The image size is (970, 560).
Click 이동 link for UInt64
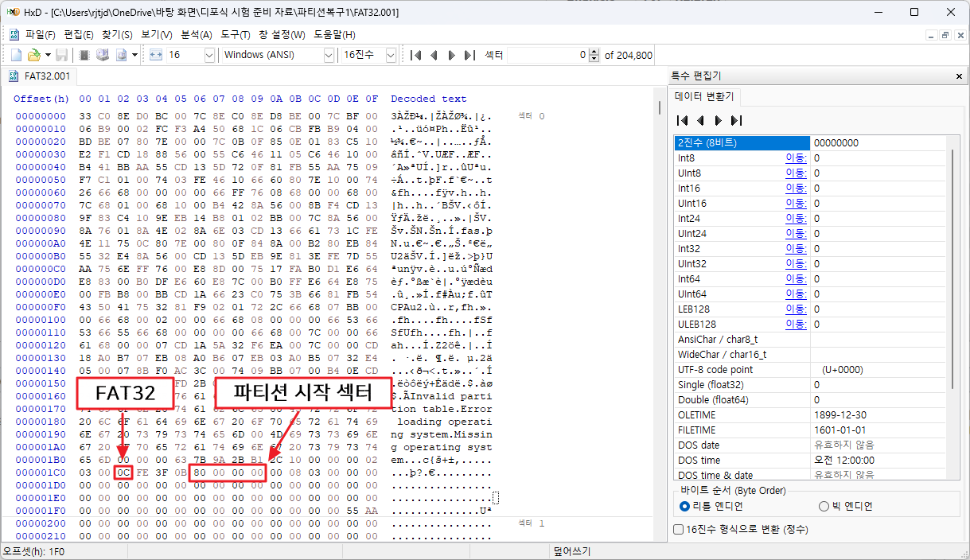(x=796, y=294)
